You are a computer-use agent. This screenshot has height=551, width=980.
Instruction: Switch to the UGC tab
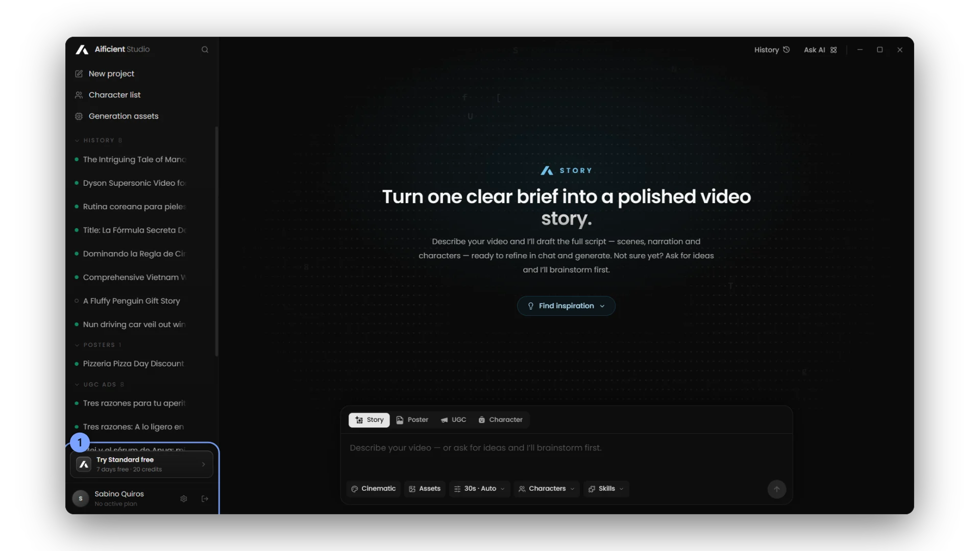coord(453,420)
